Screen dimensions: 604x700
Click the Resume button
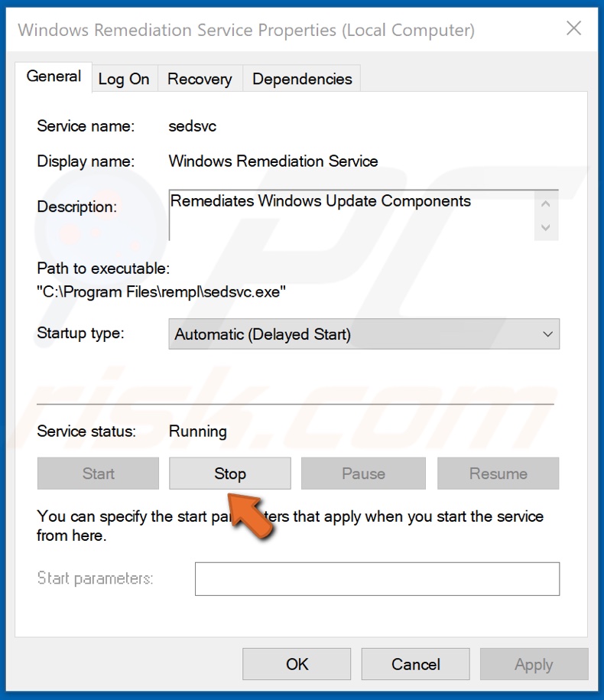coord(497,473)
